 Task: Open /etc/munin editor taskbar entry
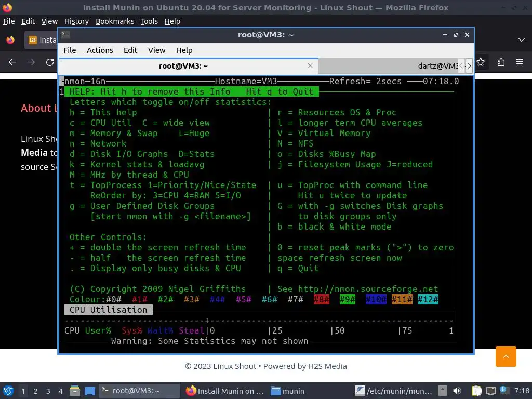(394, 391)
